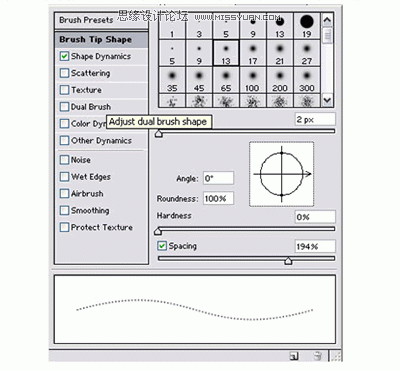Enable the Other Dynamics checkbox
The width and height of the screenshot is (400, 371).
pos(64,140)
